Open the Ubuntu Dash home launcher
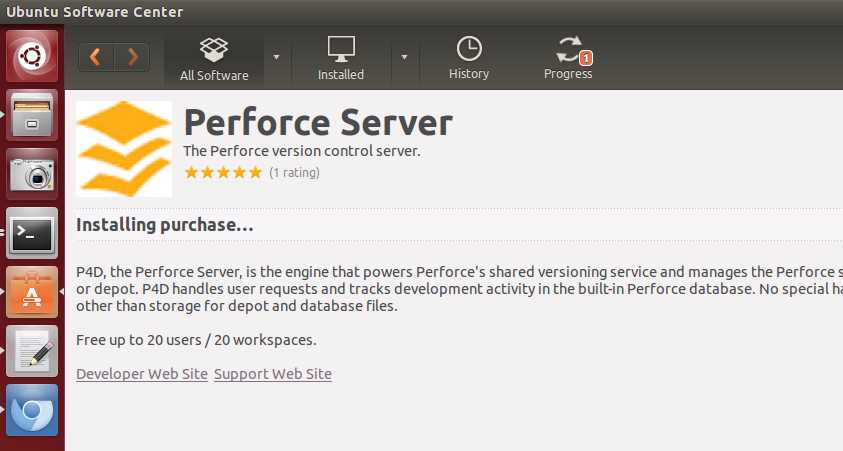 pos(32,56)
